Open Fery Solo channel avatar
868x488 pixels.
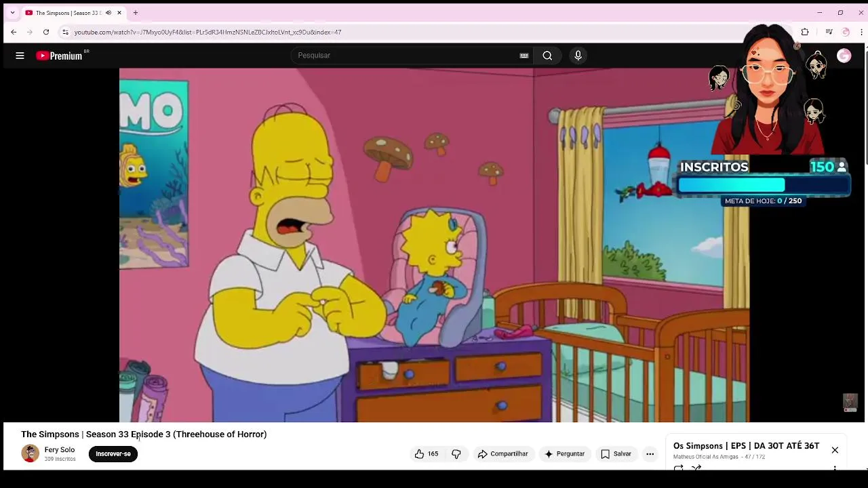(30, 453)
